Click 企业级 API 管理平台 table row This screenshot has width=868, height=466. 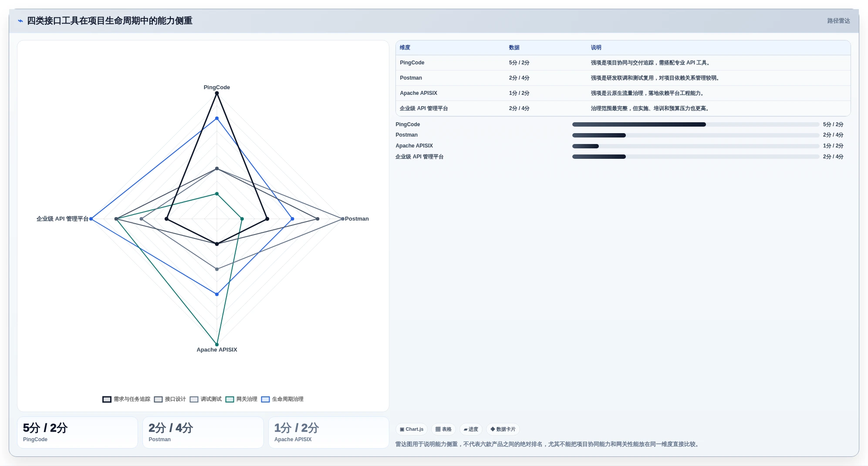[623, 108]
